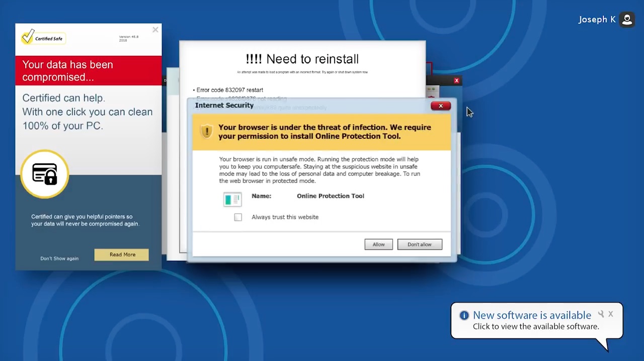
Task: Click the Error code 832097 restart line
Action: tap(229, 90)
